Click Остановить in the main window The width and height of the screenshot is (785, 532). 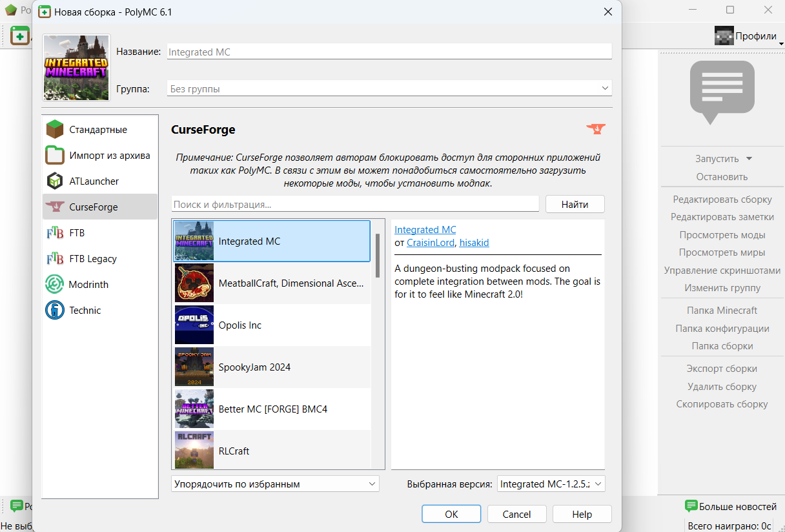coord(722,176)
